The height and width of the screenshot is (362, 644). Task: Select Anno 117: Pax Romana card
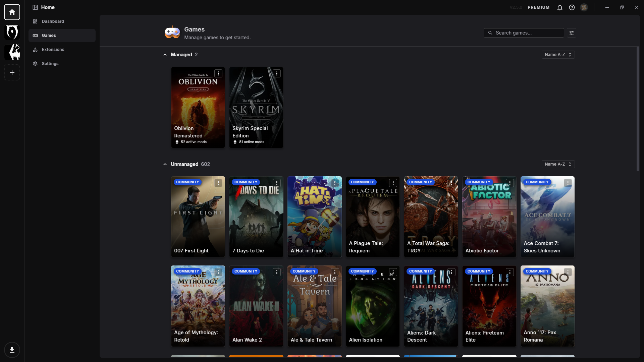click(547, 306)
